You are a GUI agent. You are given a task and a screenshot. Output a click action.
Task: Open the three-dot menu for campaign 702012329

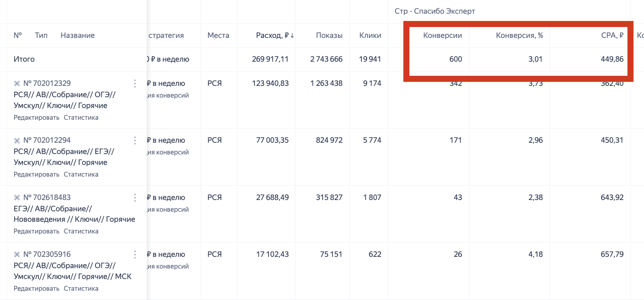click(135, 83)
